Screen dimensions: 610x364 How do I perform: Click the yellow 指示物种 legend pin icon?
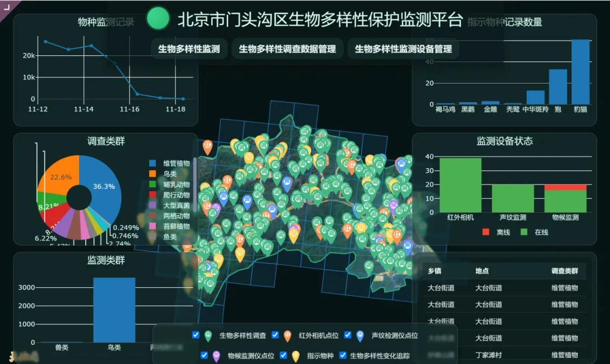pyautogui.click(x=295, y=356)
